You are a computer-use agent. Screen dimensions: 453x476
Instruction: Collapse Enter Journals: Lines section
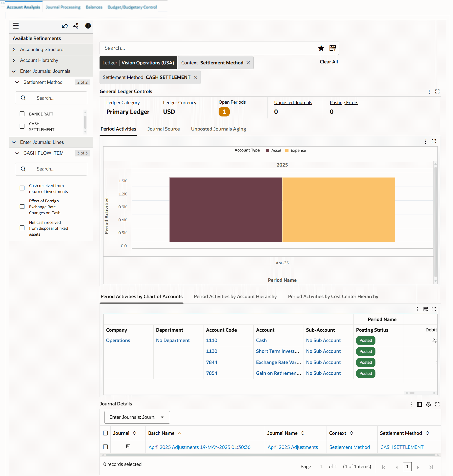[x=14, y=142]
